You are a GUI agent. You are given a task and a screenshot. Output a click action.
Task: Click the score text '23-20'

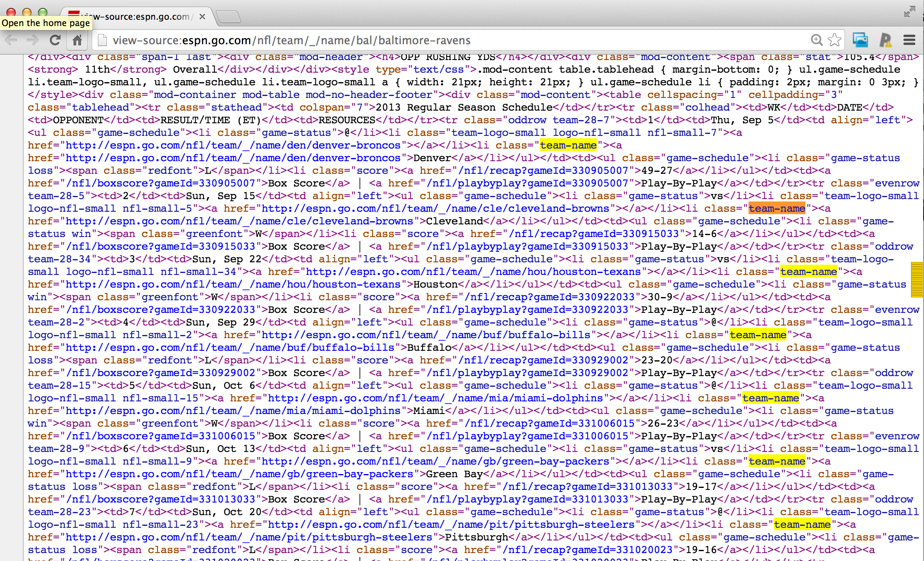(657, 360)
